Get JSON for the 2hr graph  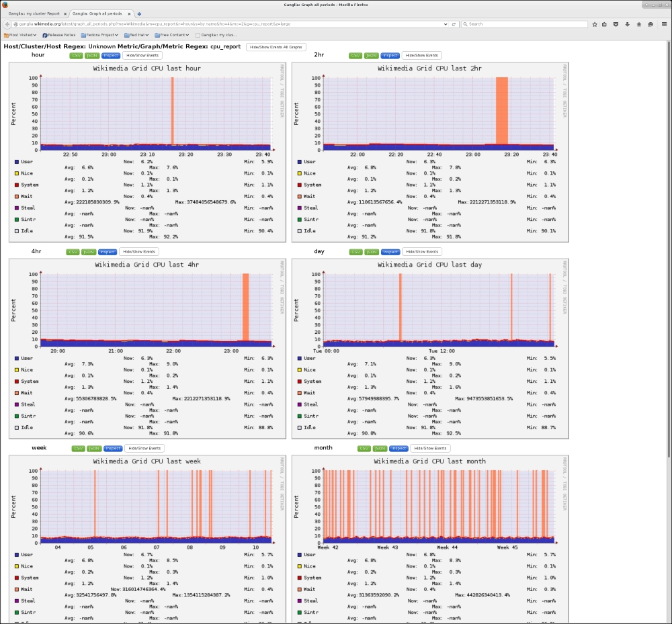point(371,55)
